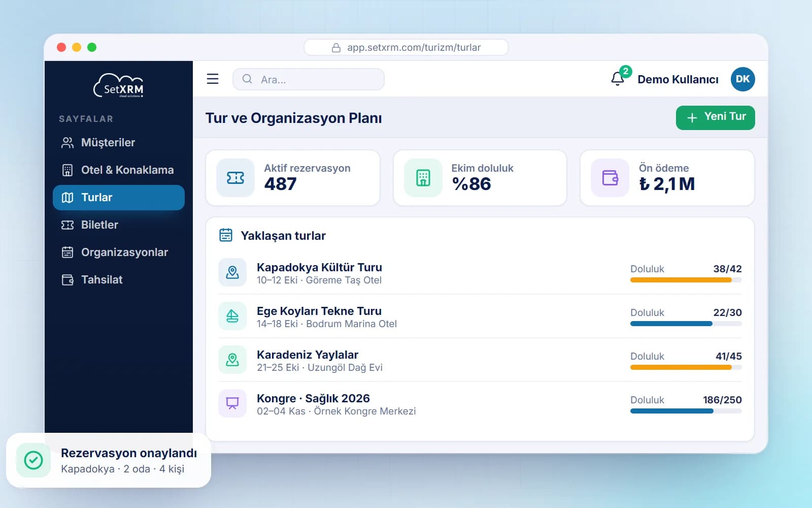812x508 pixels.
Task: Click the Demo Kullanıcı user name
Action: tap(678, 79)
